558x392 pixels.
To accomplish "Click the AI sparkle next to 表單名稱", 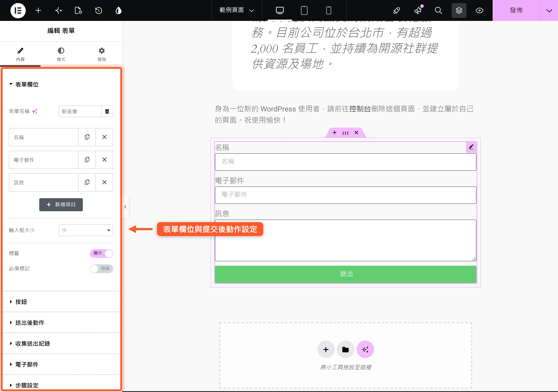I will 34,112.
